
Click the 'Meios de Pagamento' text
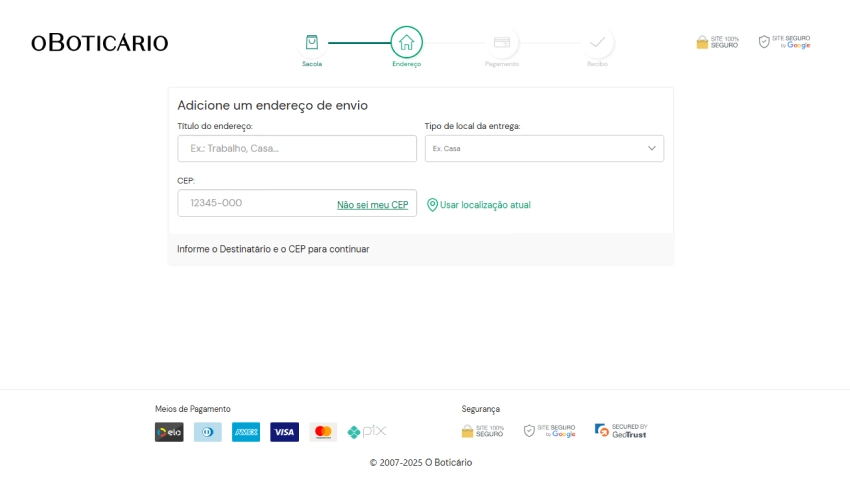[192, 409]
